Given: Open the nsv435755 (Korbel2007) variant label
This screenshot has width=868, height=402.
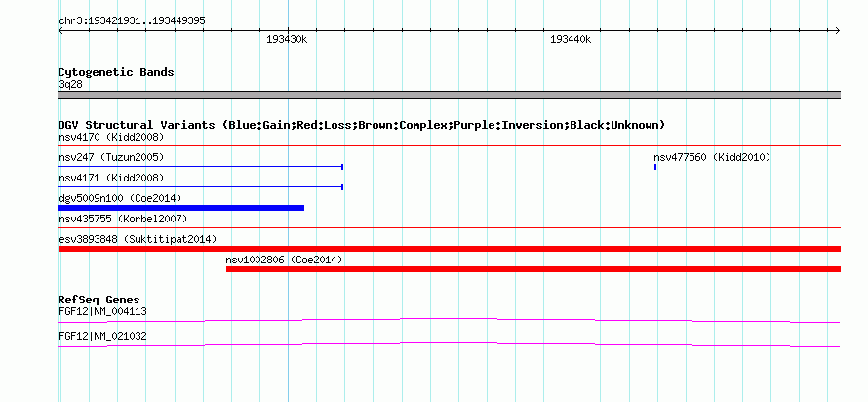Looking at the screenshot, I should pyautogui.click(x=123, y=219).
